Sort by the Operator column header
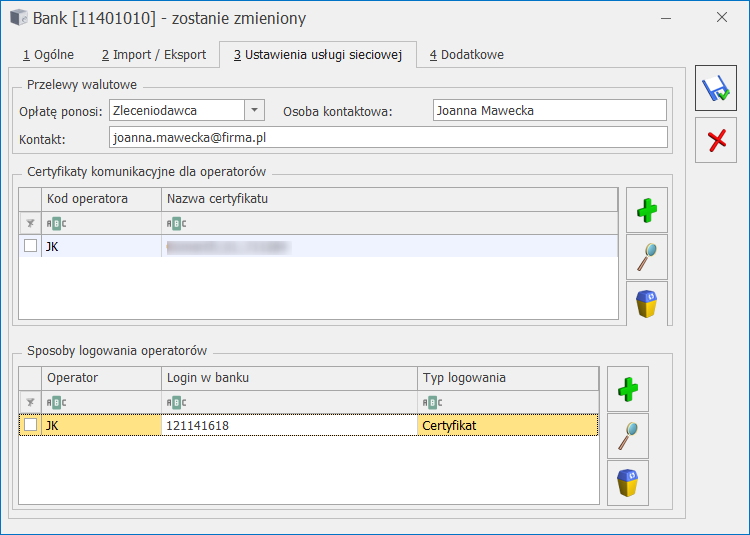 101,378
